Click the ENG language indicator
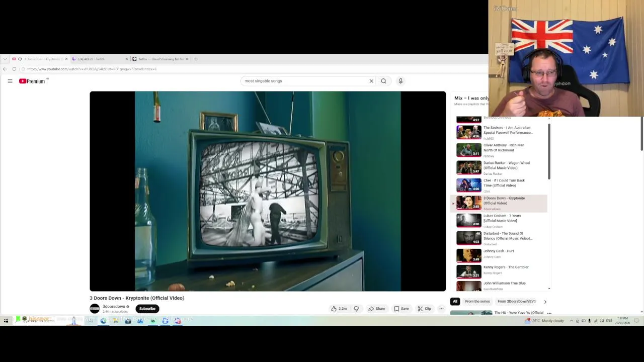The width and height of the screenshot is (644, 362). click(x=609, y=320)
